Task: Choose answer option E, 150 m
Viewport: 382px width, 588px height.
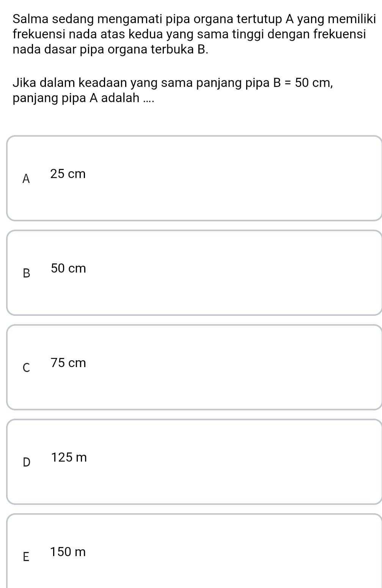Action: point(194,551)
